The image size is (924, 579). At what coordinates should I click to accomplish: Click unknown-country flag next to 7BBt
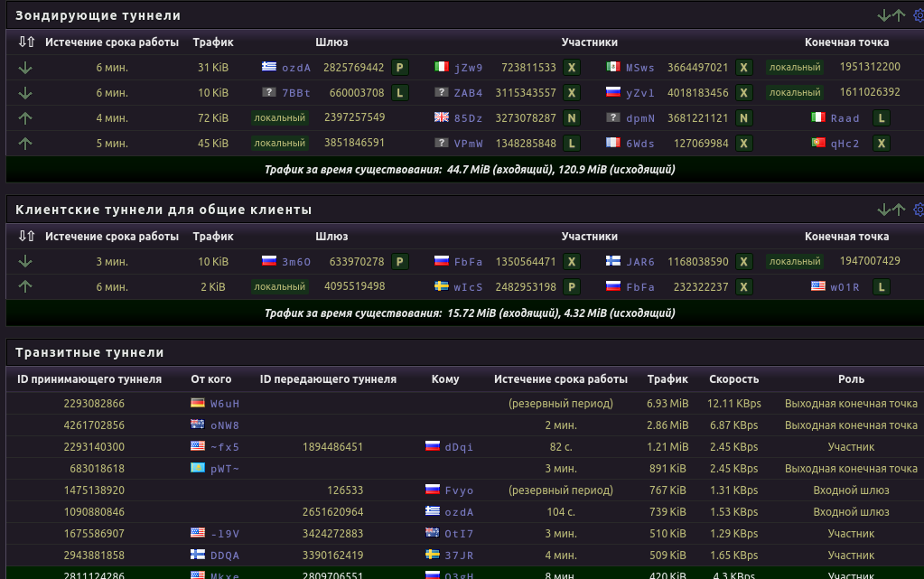click(x=269, y=92)
